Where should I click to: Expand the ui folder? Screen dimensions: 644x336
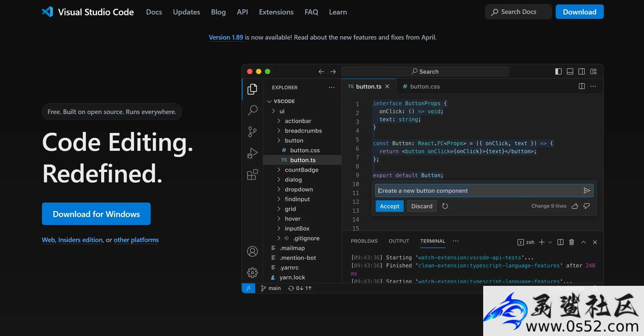(x=273, y=111)
